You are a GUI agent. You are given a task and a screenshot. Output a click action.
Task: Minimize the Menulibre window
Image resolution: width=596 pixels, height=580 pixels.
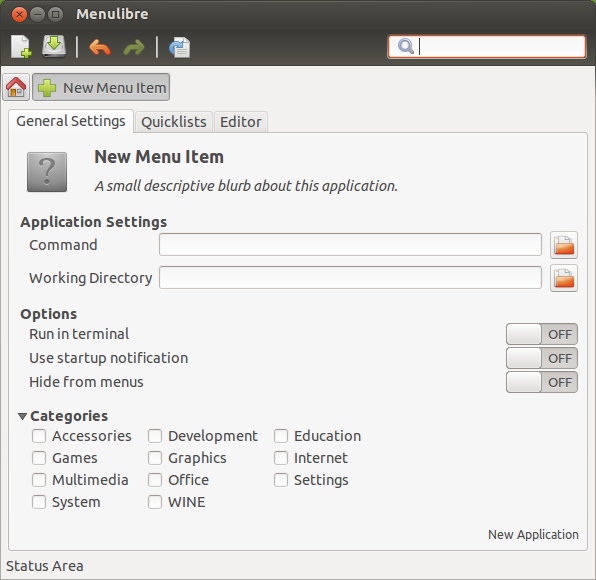(37, 15)
